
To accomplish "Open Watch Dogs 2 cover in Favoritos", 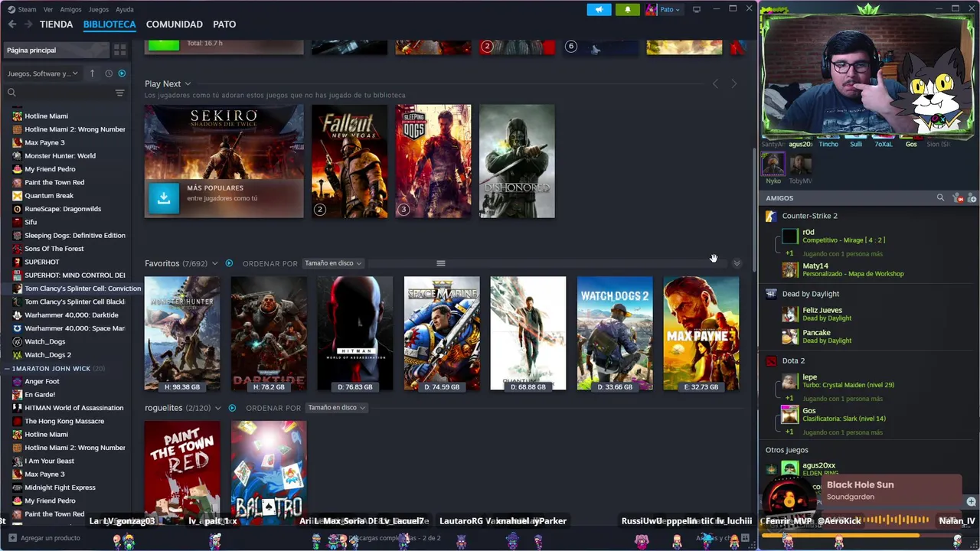I will coord(615,334).
